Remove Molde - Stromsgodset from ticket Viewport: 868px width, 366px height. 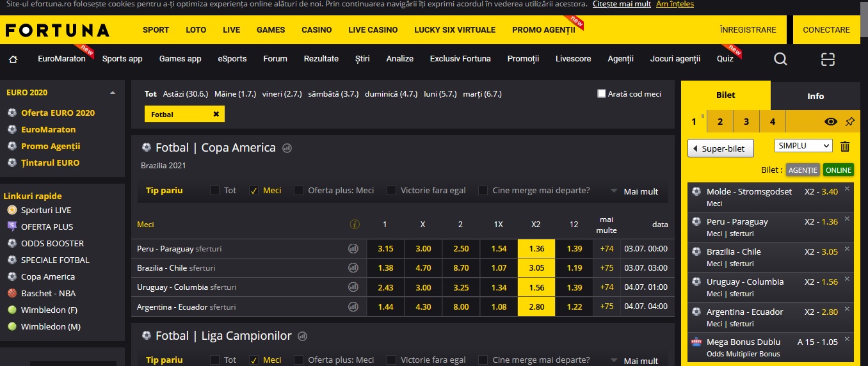tap(847, 188)
